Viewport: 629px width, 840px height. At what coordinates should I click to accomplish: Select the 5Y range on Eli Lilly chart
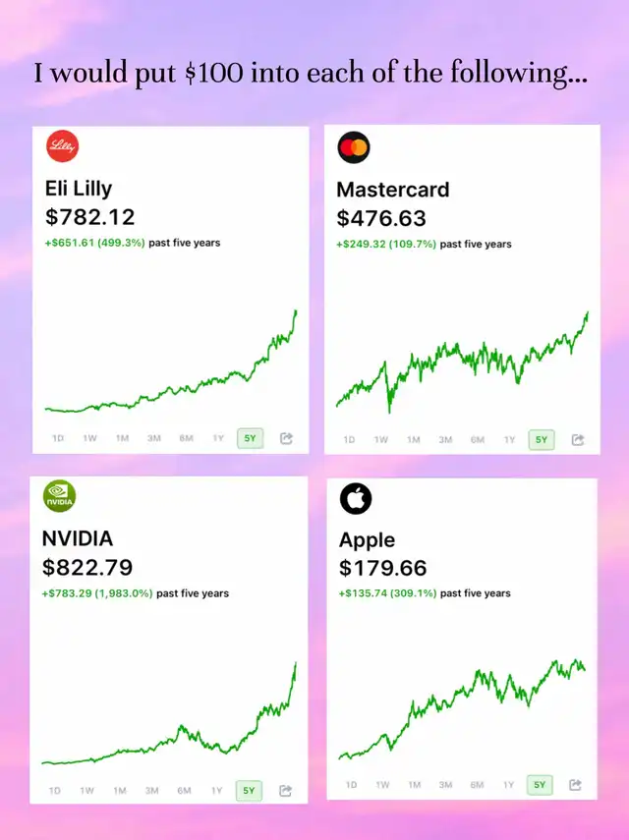250,438
